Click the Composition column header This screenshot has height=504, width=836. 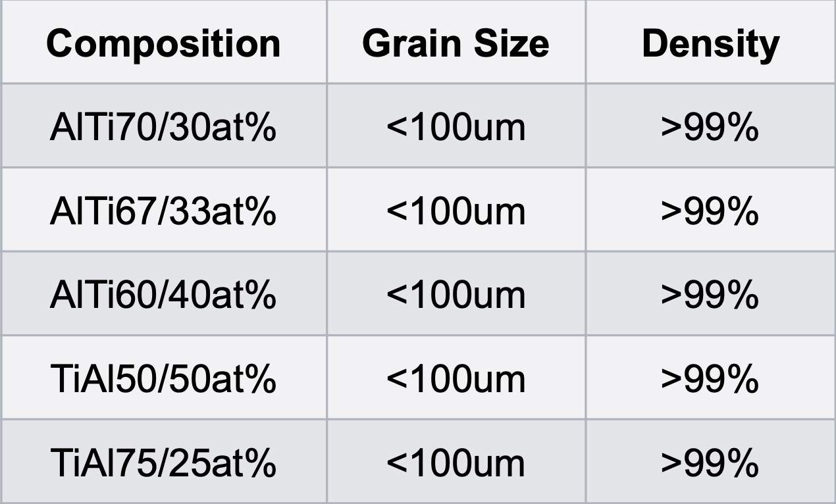click(163, 43)
